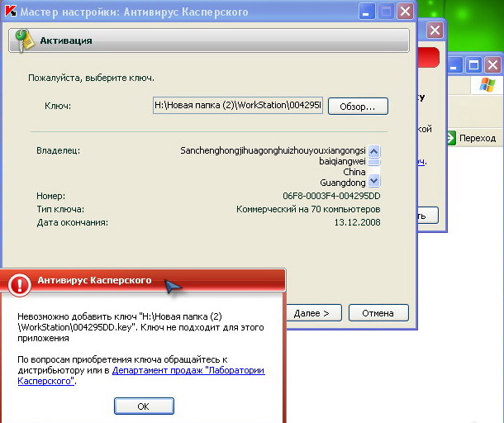Minimize the Мастер настройки wizard window
This screenshot has width=504, height=423.
(366, 12)
